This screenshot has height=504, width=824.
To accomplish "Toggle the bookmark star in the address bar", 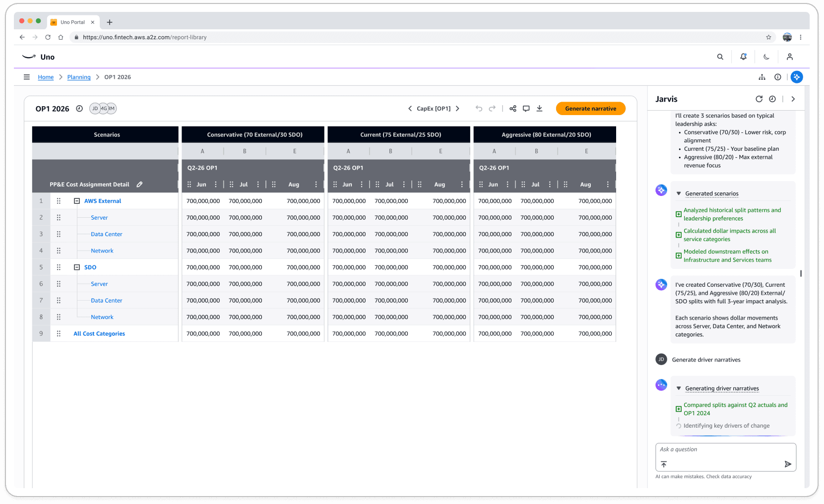I will (768, 37).
